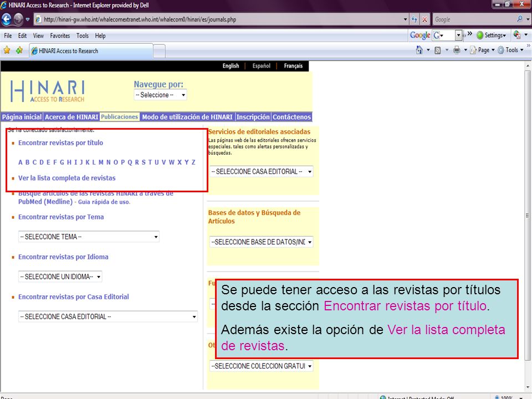The width and height of the screenshot is (532, 399).
Task: Go to Página inicial
Action: pos(22,117)
